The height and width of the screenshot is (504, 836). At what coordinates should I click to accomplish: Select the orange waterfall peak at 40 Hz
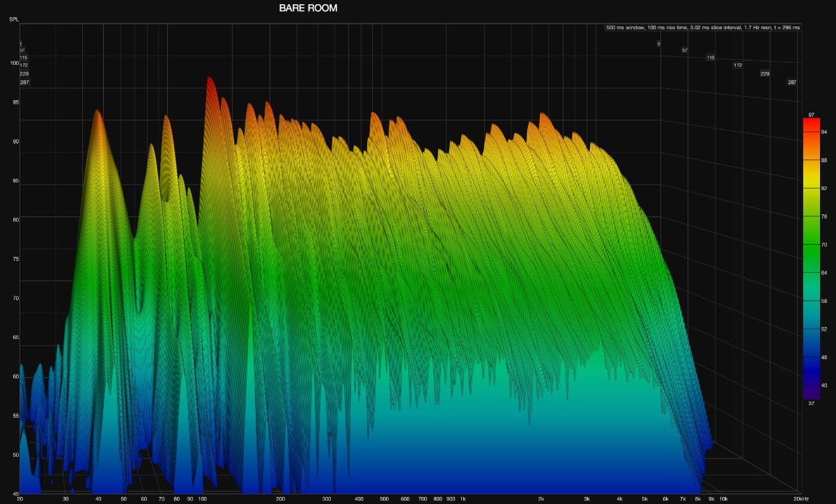coord(98,113)
